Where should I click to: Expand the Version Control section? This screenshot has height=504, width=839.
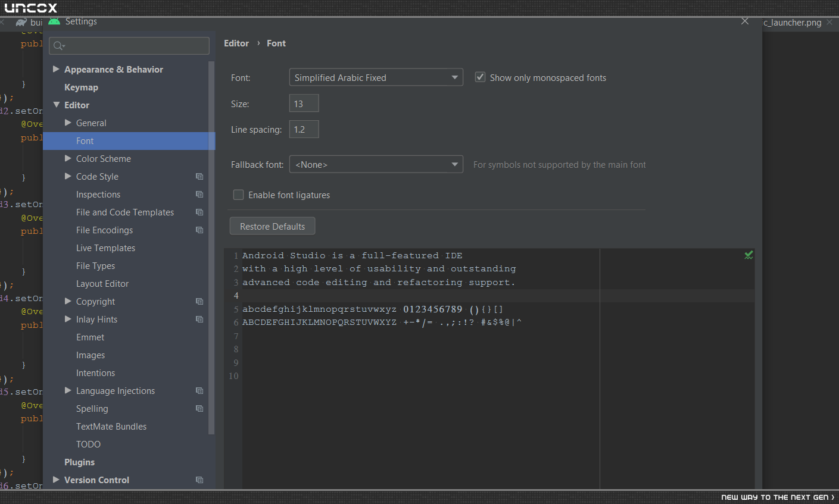pos(56,480)
